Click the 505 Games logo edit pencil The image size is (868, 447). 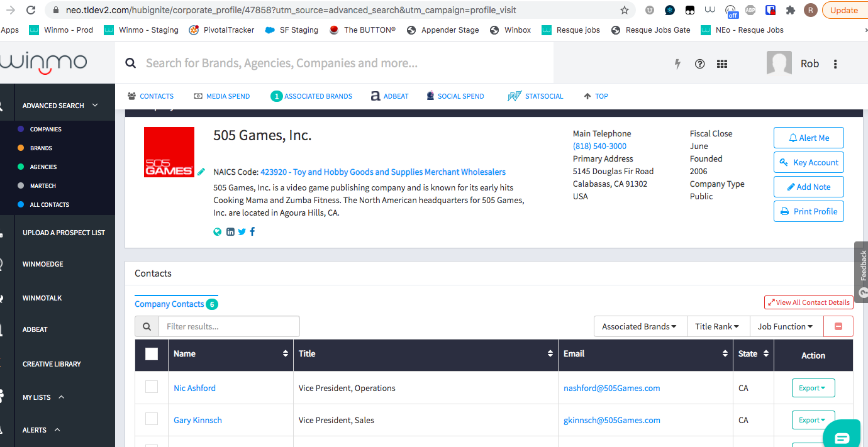pos(201,171)
